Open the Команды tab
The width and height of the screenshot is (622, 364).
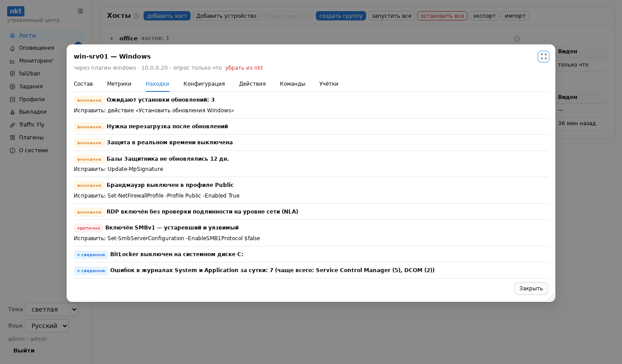tap(292, 84)
